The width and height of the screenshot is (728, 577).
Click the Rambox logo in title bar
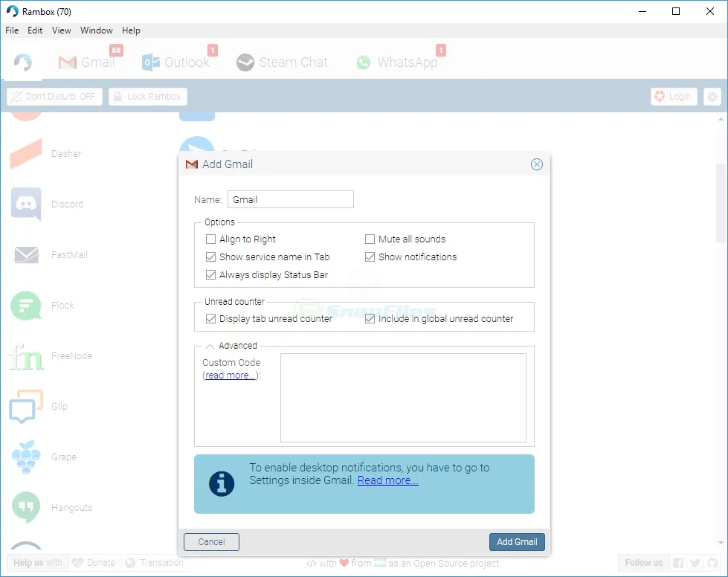click(x=13, y=11)
